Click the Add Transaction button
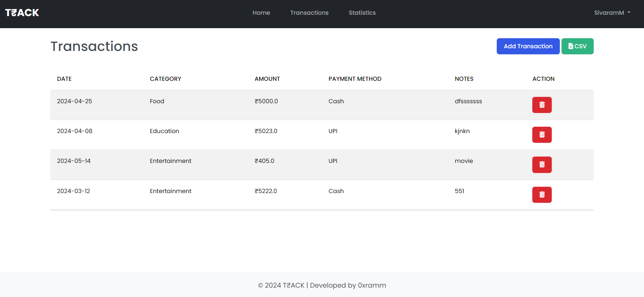The height and width of the screenshot is (297, 644). (528, 46)
